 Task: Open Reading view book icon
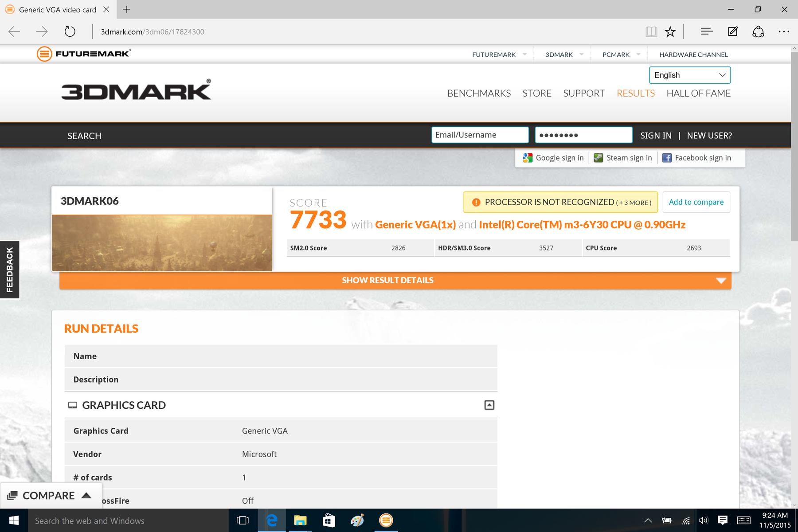pos(651,31)
